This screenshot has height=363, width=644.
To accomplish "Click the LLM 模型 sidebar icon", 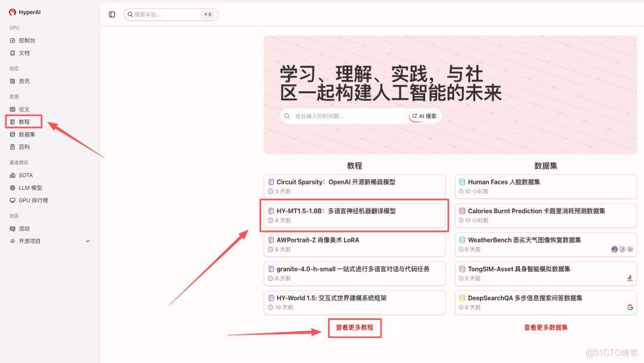I will (x=13, y=188).
